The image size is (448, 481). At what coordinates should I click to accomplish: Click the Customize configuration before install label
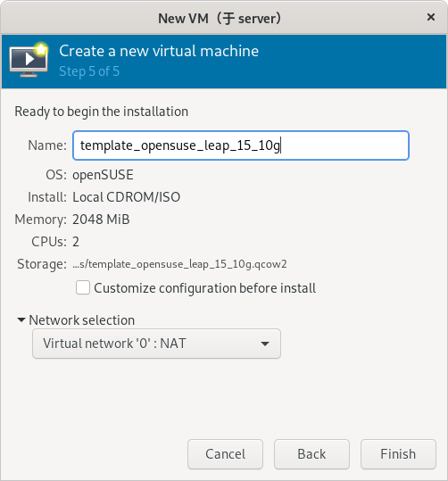click(x=204, y=288)
